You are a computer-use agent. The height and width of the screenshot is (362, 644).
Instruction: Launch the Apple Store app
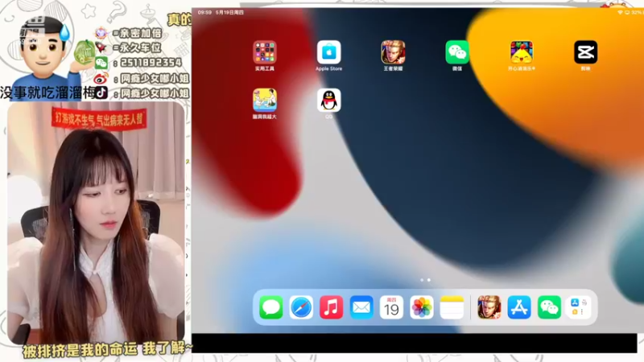point(328,52)
